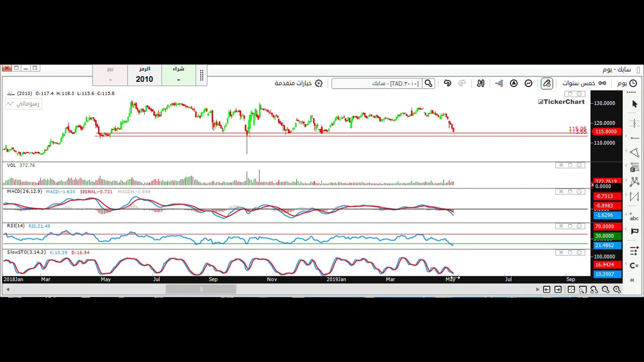The width and height of the screenshot is (644, 362).
Task: Grab the dotted handle of trade panel
Action: click(x=201, y=75)
